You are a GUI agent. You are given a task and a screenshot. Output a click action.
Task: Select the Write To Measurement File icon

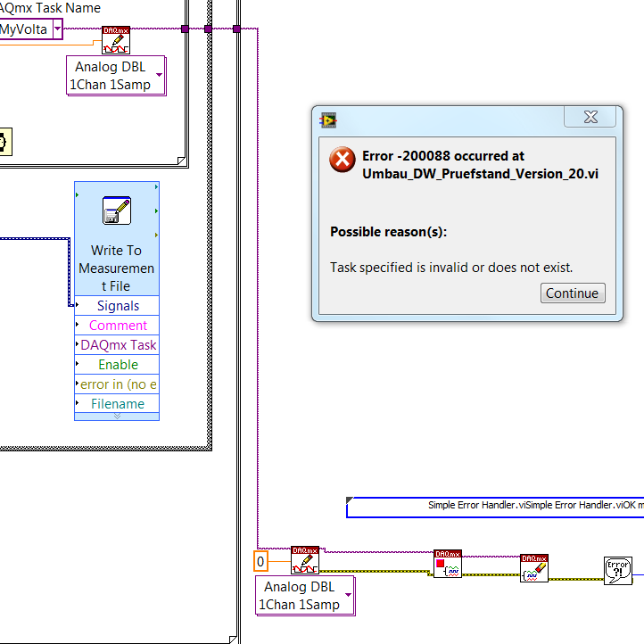coord(117,211)
